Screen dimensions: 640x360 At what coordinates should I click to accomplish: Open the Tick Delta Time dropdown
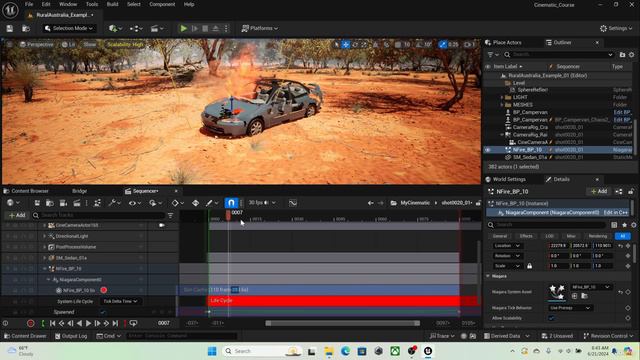click(120, 301)
